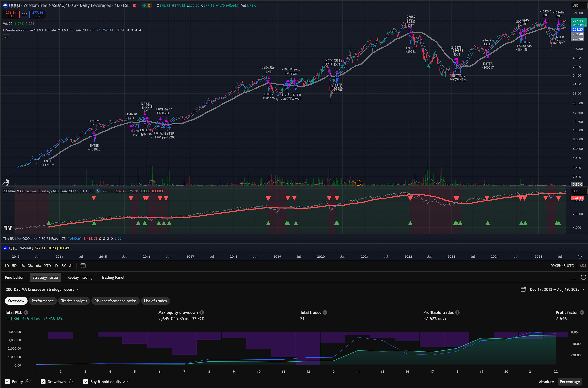
Task: Click the Total P&L info icon
Action: 26,312
